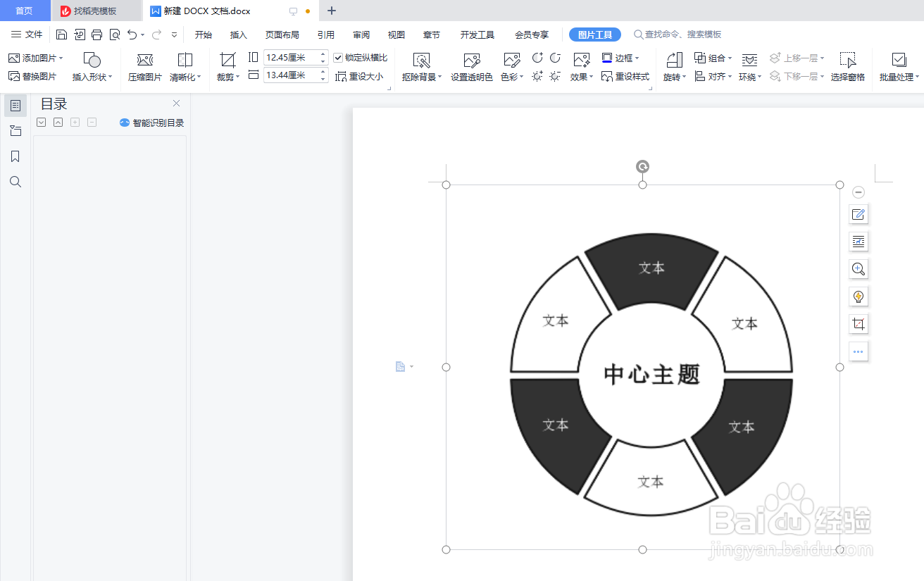Open Print Preview icon
Viewport: 924px width, 581px height.
click(115, 35)
